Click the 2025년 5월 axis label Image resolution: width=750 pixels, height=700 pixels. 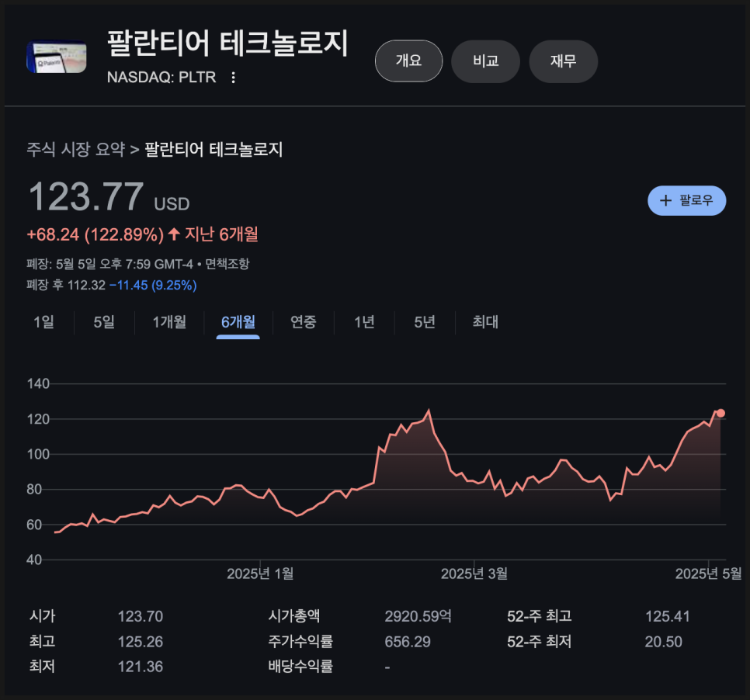[x=708, y=574]
